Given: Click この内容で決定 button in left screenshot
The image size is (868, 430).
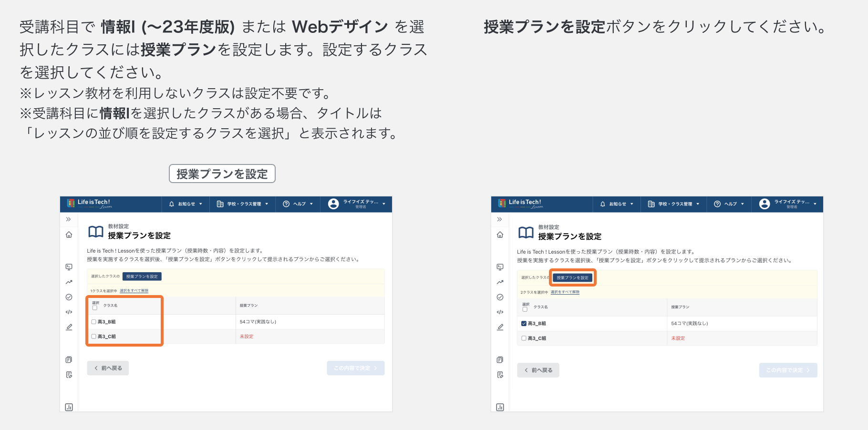Looking at the screenshot, I should coord(356,368).
